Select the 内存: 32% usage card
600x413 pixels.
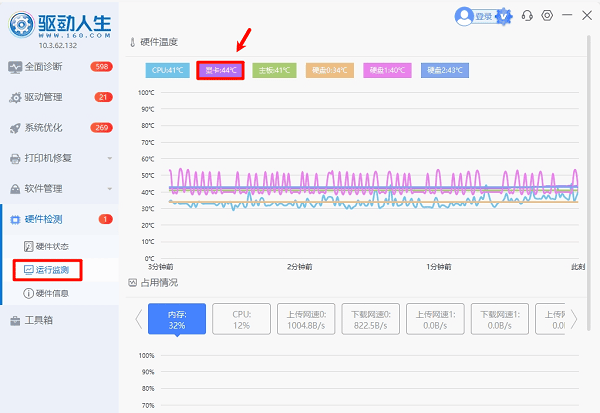(177, 319)
